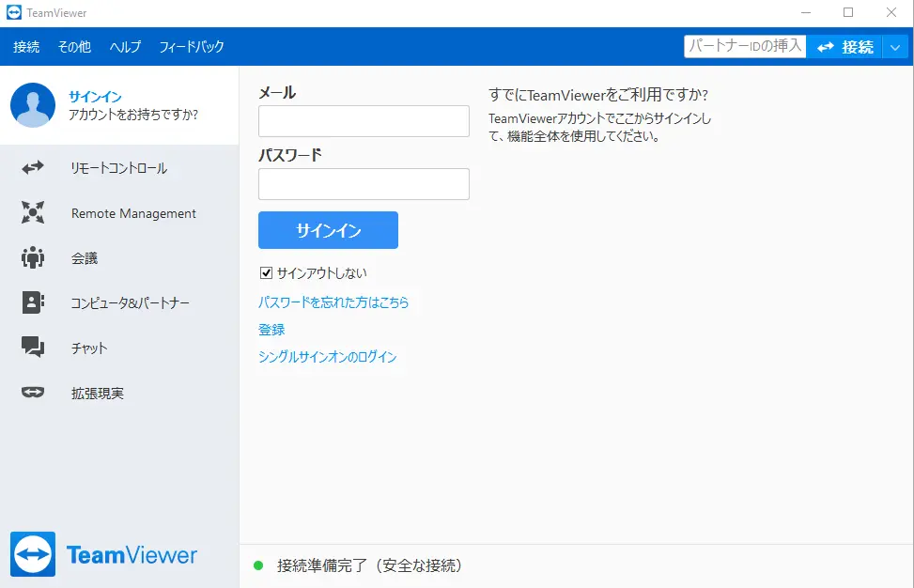Click the remote control arrows icon
Viewport: 914px width, 588px height.
click(33, 168)
